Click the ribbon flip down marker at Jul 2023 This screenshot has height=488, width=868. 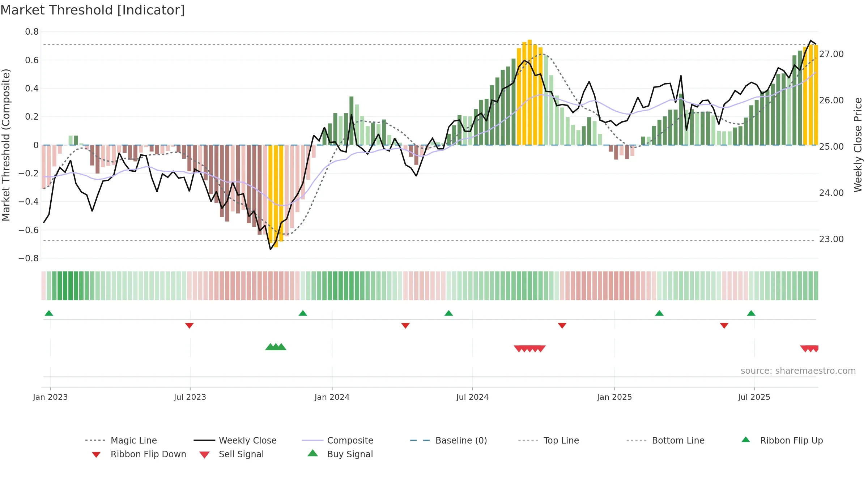tap(190, 326)
